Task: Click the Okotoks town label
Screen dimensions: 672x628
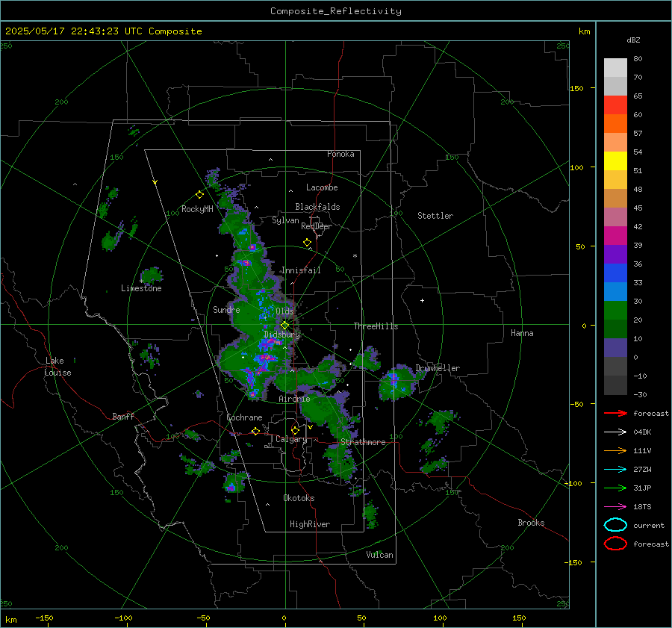Action: tap(299, 498)
